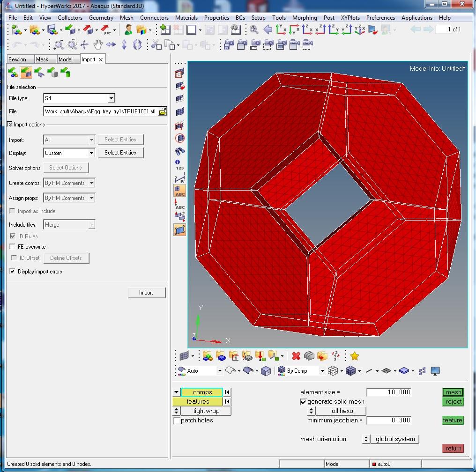Click the element size input field
The height and width of the screenshot is (472, 476).
click(x=389, y=392)
